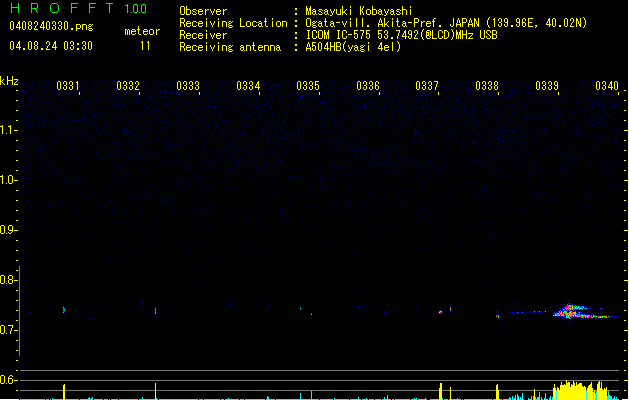Click the 1.0 kHz axis label

[8, 180]
